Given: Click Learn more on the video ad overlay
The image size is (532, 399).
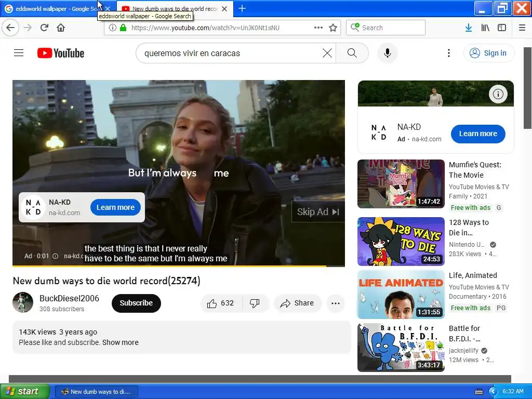Looking at the screenshot, I should point(115,207).
